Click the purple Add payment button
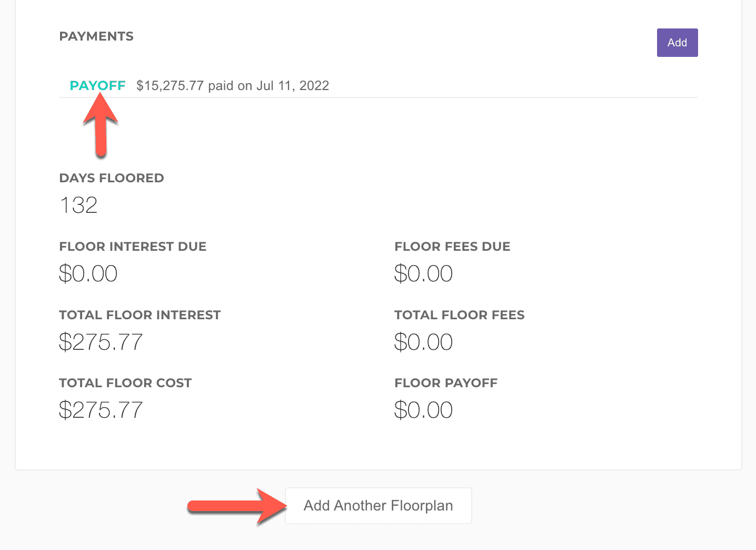This screenshot has height=550, width=756. pos(677,43)
